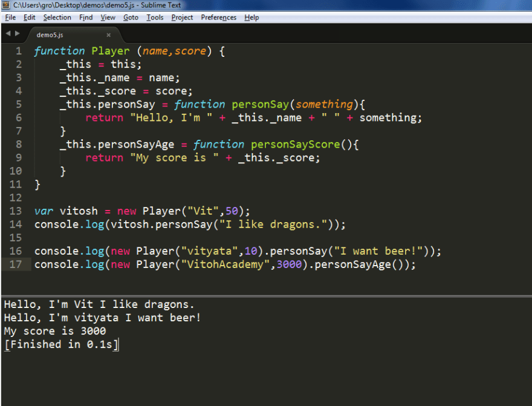The width and height of the screenshot is (532, 406).
Task: Click line number 1 in gutter
Action: click(19, 51)
